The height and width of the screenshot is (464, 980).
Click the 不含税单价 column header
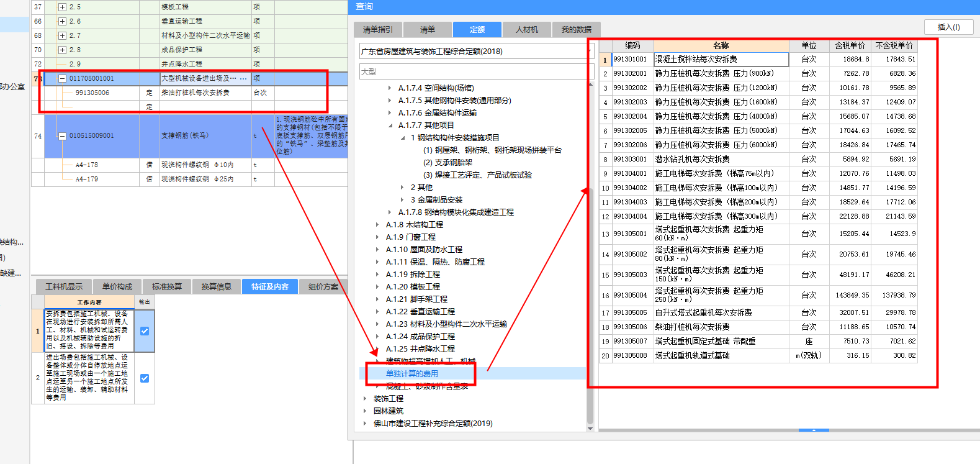(x=894, y=45)
